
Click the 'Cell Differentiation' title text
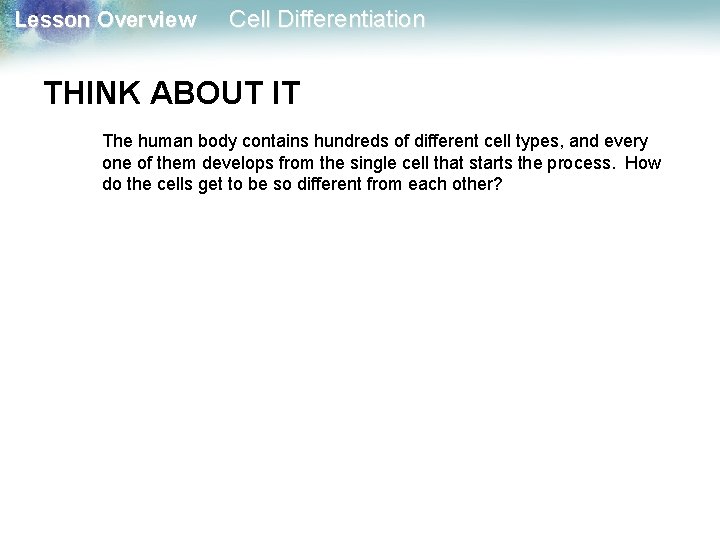click(x=327, y=20)
